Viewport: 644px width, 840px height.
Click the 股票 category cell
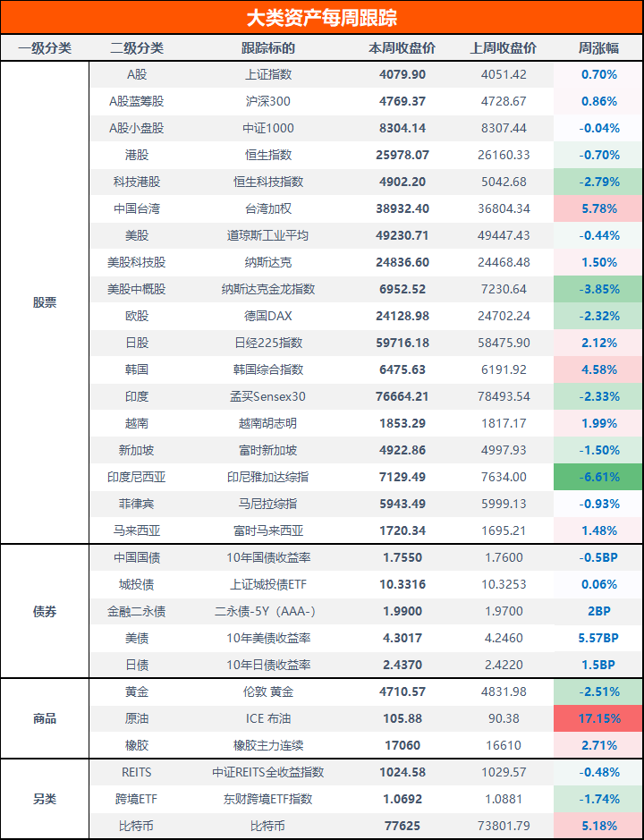[45, 302]
